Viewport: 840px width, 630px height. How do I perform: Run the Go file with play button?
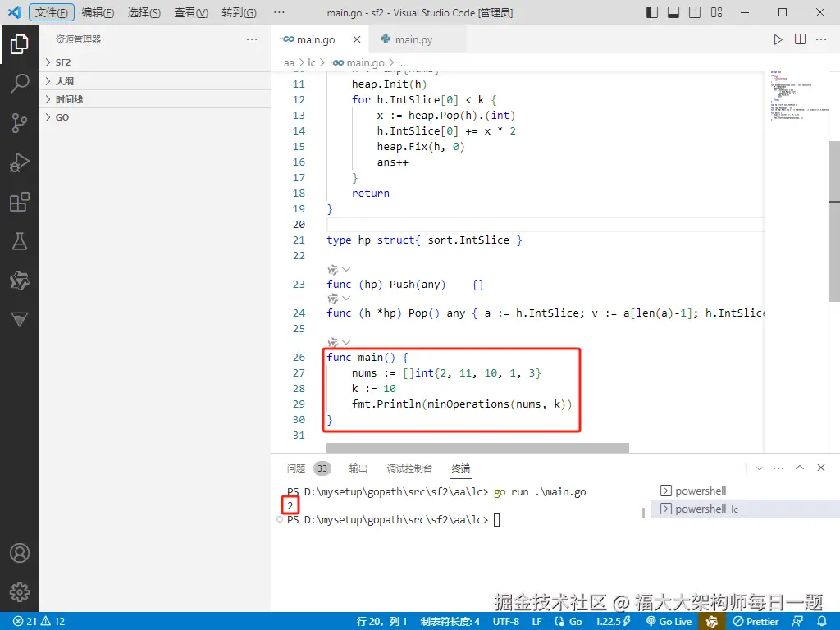[x=778, y=39]
